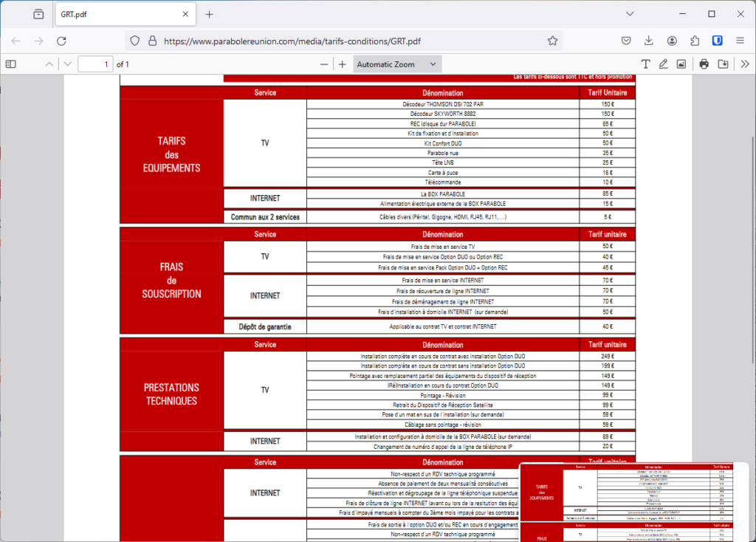Image resolution: width=756 pixels, height=542 pixels.
Task: Open a new browser tab
Action: 210,14
